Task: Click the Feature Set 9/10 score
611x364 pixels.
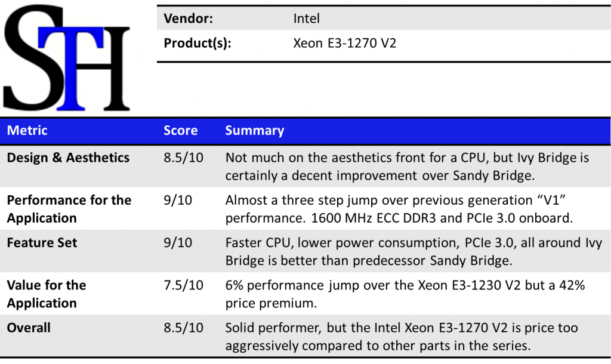Action: tap(178, 243)
